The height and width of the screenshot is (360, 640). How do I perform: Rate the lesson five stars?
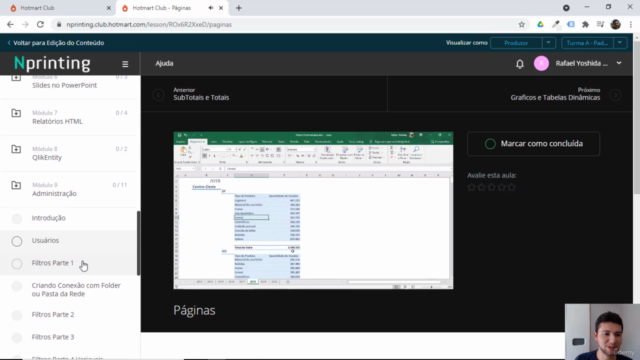pyautogui.click(x=511, y=187)
